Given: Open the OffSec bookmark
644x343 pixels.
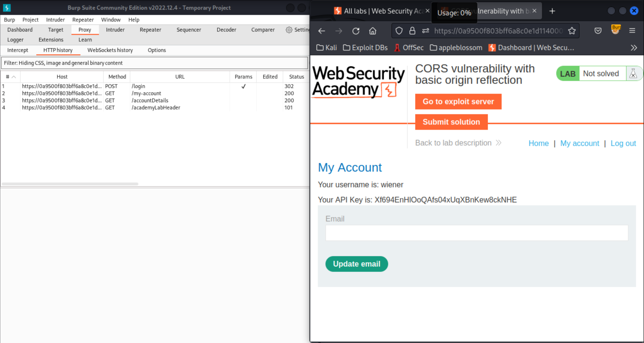Looking at the screenshot, I should [x=409, y=48].
